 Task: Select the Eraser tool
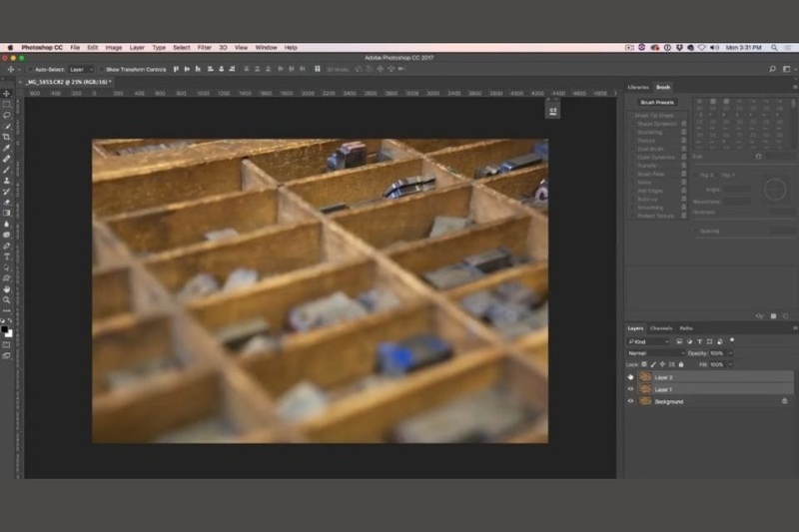(7, 202)
